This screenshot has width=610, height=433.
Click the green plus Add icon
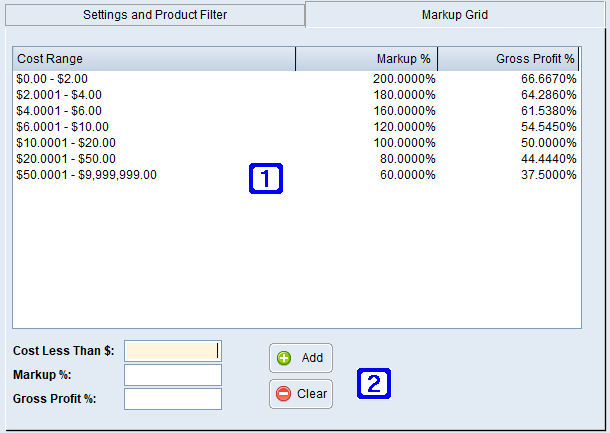pos(284,358)
